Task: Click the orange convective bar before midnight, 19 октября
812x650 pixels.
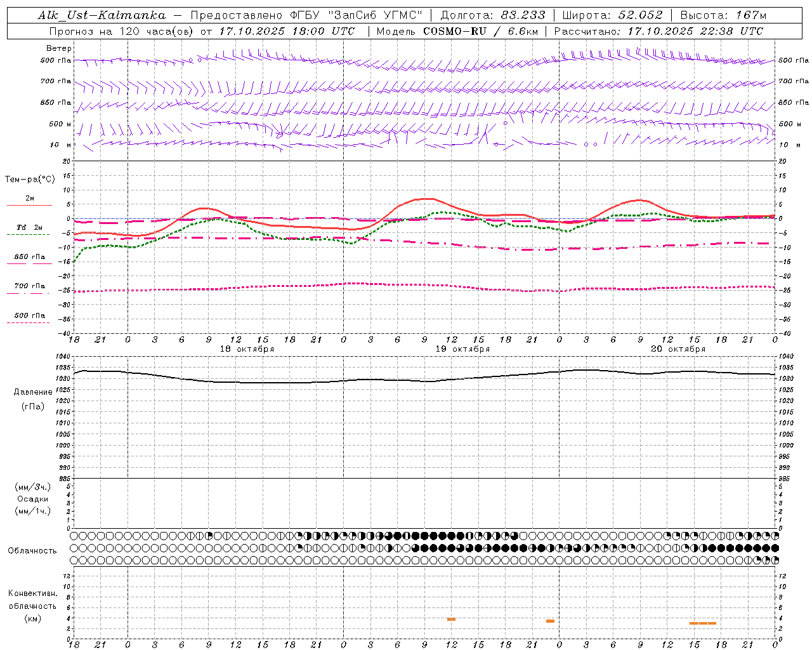Action: tap(550, 621)
